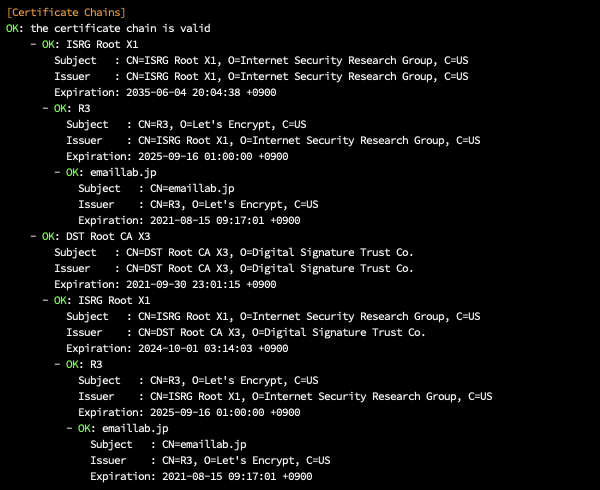This screenshot has height=490, width=600.
Task: Click the Issuer line directly above the 2035-06-04 expiration
Action: pos(261,77)
